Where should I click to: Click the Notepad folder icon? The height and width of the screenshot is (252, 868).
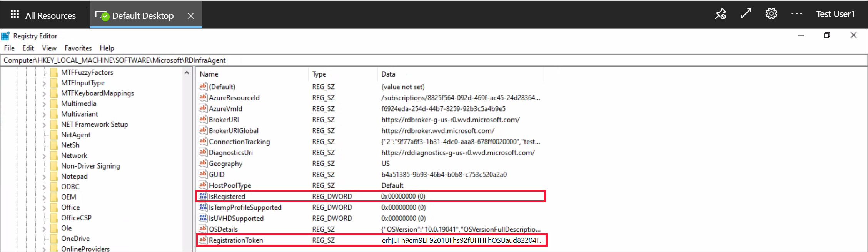tap(54, 176)
